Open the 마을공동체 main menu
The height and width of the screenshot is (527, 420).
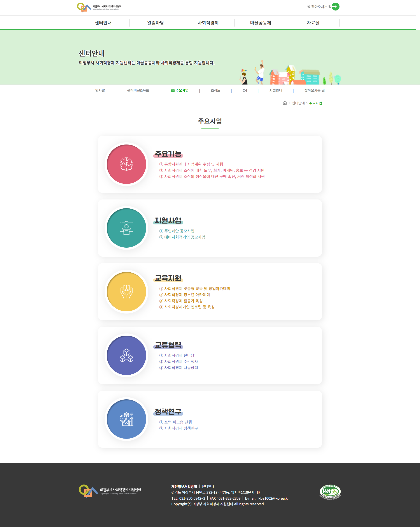click(x=261, y=23)
